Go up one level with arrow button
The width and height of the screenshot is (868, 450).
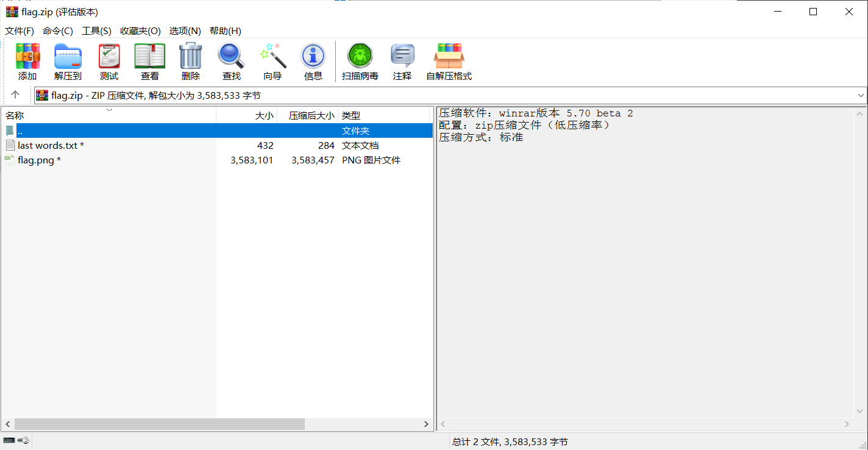15,95
